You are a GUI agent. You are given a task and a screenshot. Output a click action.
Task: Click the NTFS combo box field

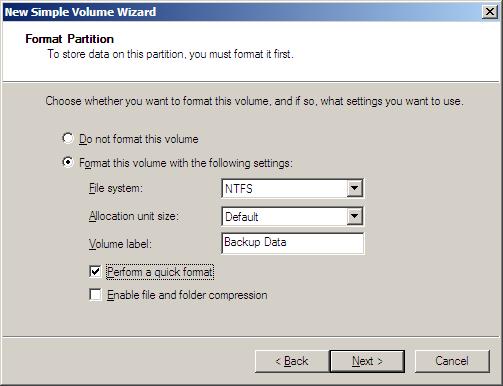pos(292,189)
